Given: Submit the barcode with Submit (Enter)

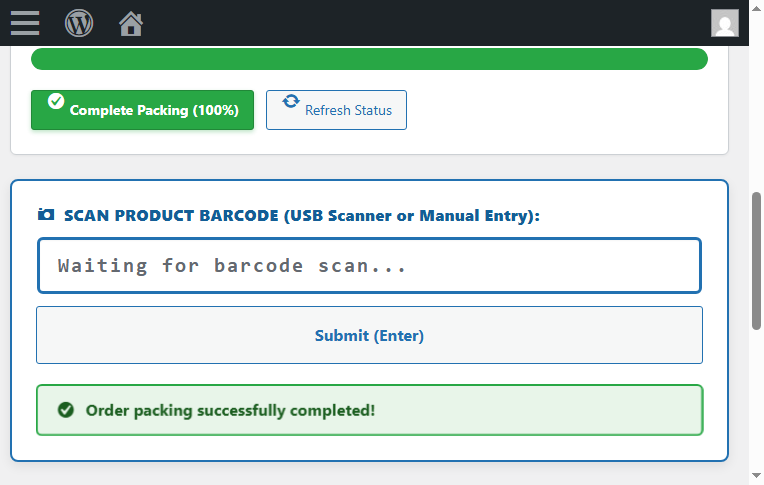Looking at the screenshot, I should pos(369,335).
